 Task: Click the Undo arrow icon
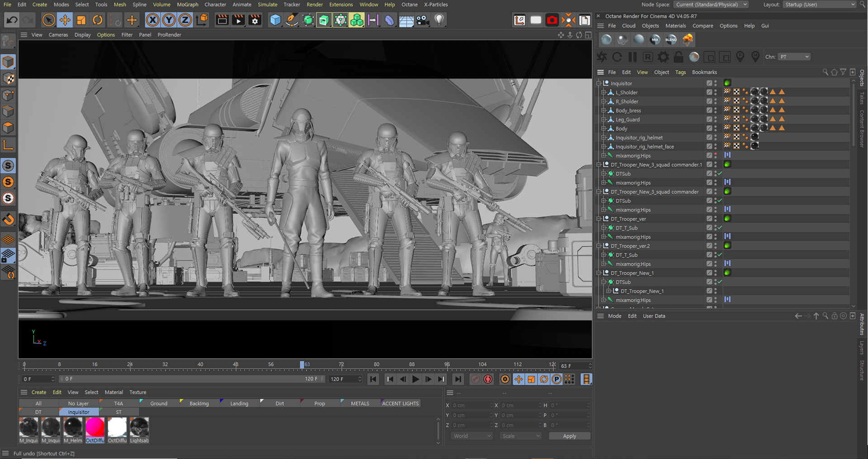(12, 20)
